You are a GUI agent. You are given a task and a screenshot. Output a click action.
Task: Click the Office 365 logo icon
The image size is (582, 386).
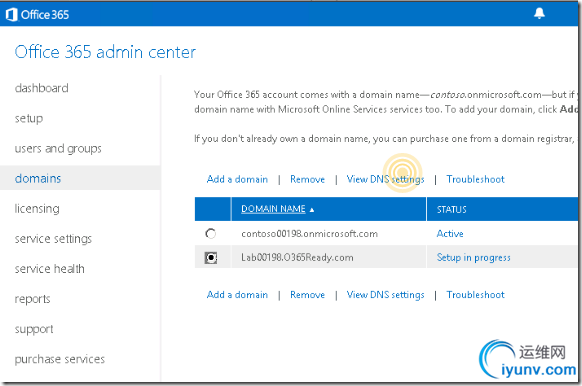click(12, 14)
